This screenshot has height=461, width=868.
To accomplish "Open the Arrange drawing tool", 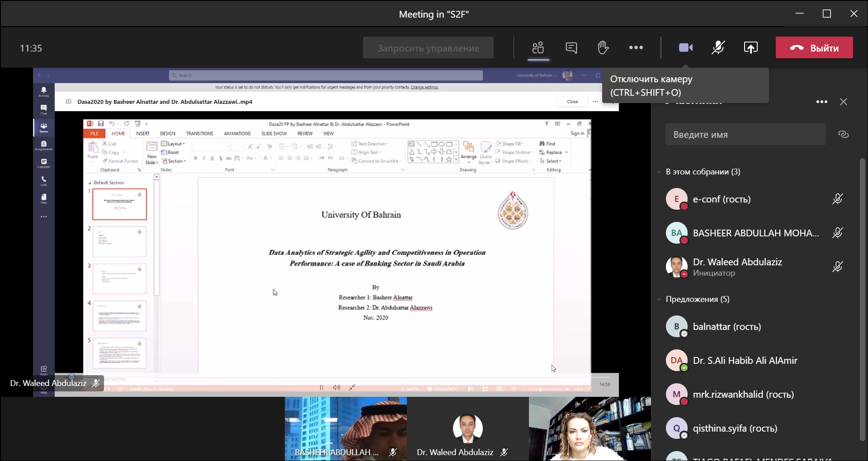I will (469, 151).
